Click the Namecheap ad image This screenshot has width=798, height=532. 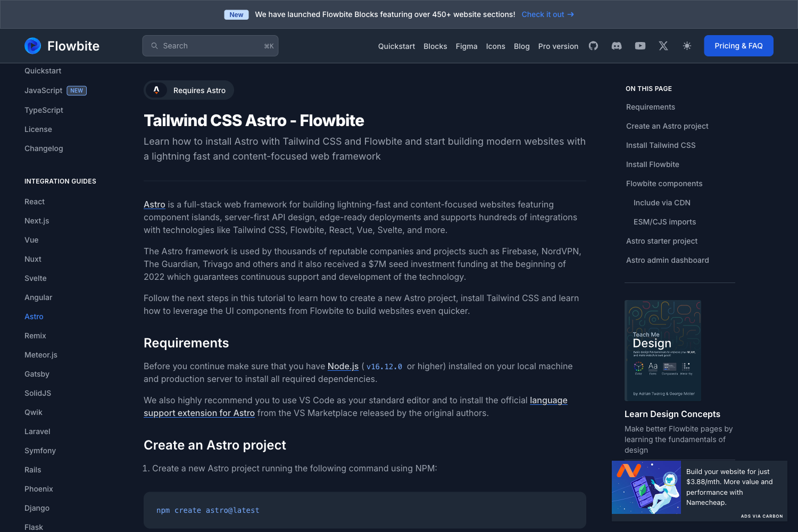pos(646,487)
